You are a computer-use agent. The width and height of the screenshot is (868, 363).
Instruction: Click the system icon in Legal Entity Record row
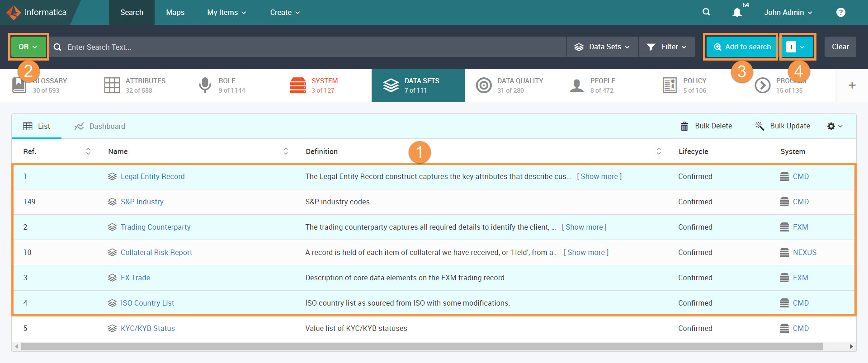[784, 177]
